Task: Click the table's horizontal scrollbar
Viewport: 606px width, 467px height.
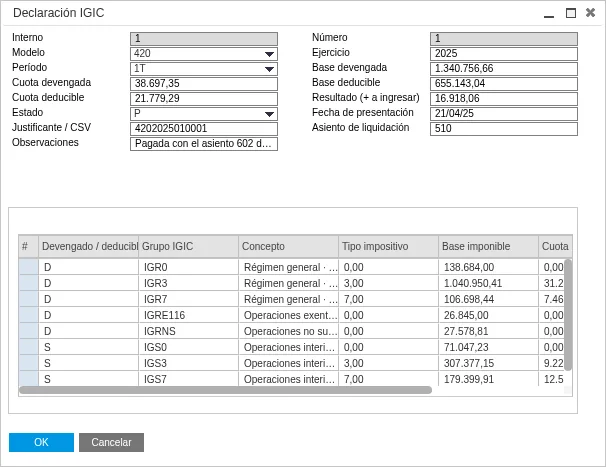Action: (x=225, y=390)
